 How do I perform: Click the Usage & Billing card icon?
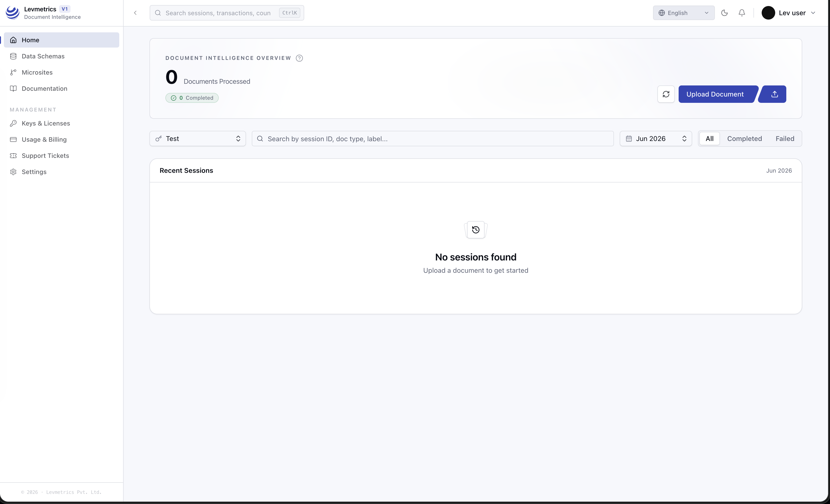coord(13,140)
